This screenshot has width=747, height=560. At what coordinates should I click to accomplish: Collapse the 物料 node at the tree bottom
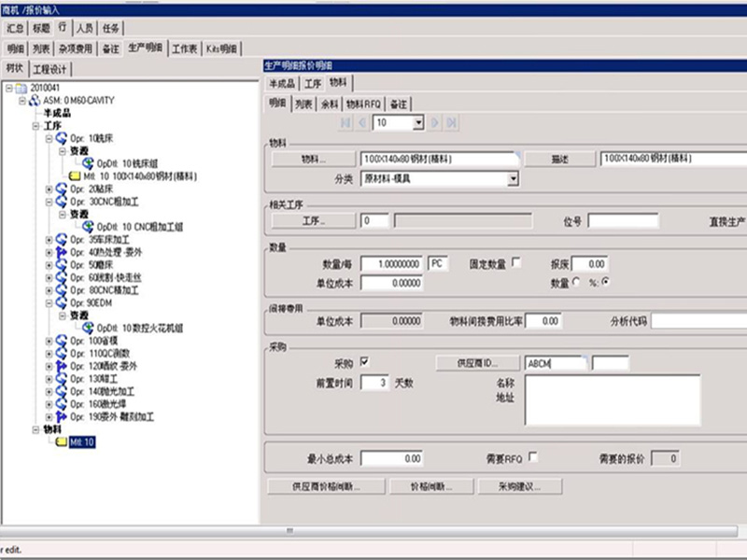click(35, 429)
